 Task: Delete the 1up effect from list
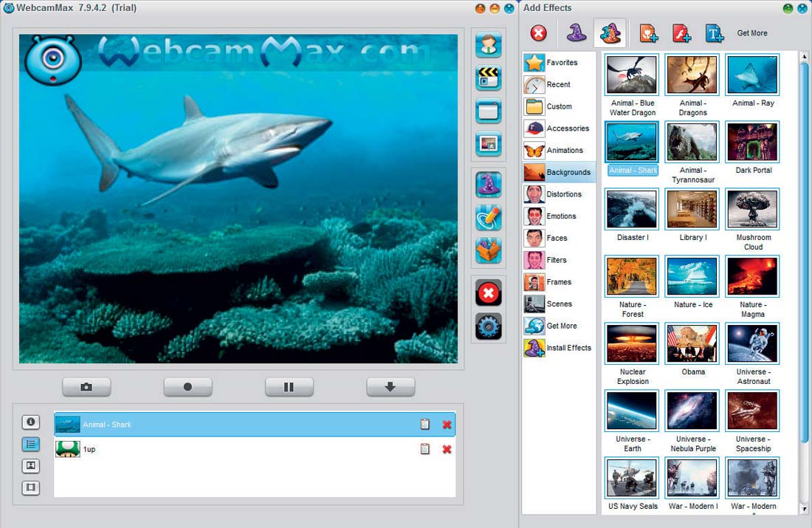(447, 449)
